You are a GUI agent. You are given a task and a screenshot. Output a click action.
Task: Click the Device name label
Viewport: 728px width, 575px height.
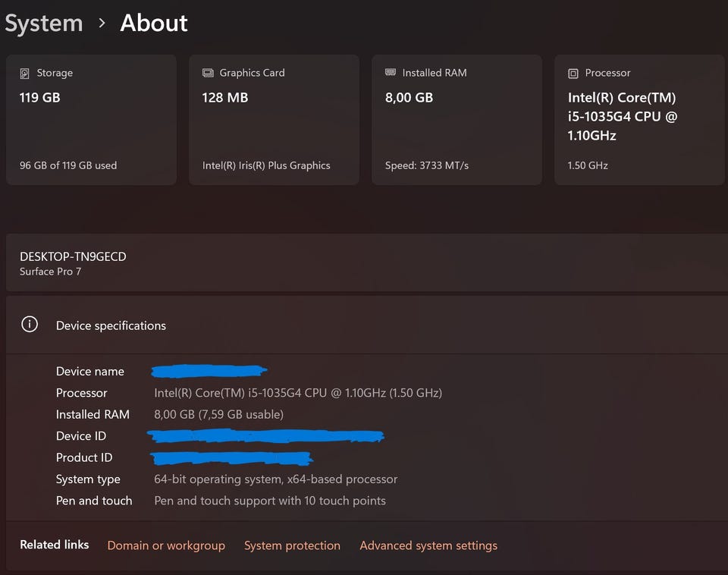(x=90, y=371)
